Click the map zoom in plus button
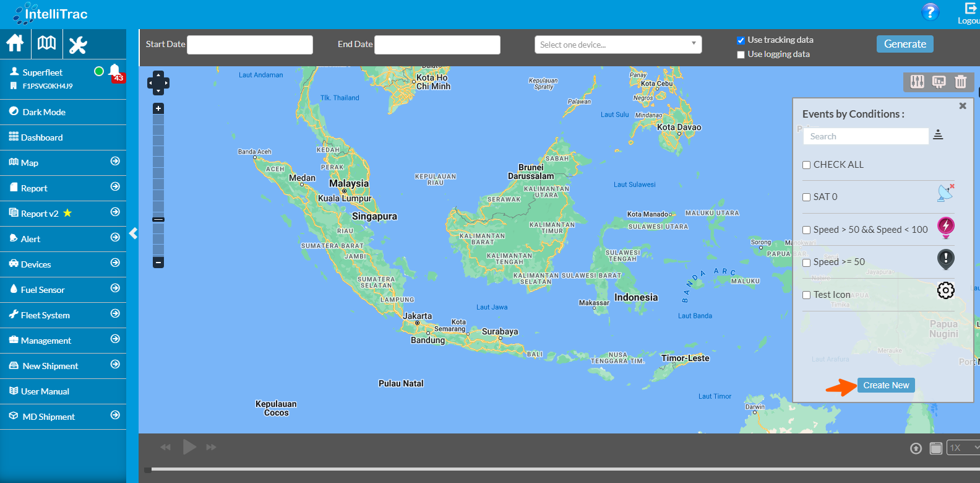The height and width of the screenshot is (483, 980). coord(158,108)
